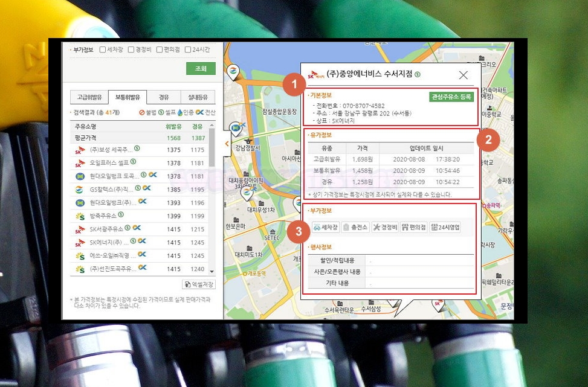The height and width of the screenshot is (387, 588).
Task: Click Hyundai Oilbank logo of 현대오일뱅크 도곡 row
Action: 80,176
